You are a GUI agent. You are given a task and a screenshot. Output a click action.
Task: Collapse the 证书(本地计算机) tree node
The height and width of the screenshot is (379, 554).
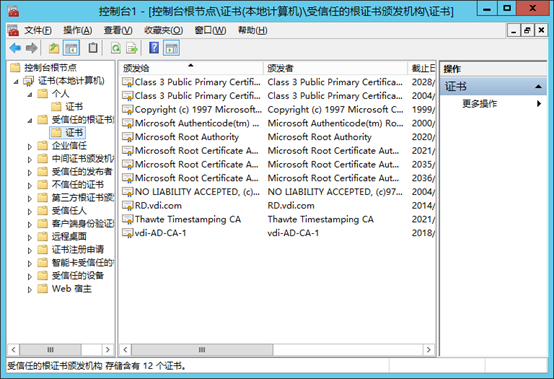pos(16,82)
